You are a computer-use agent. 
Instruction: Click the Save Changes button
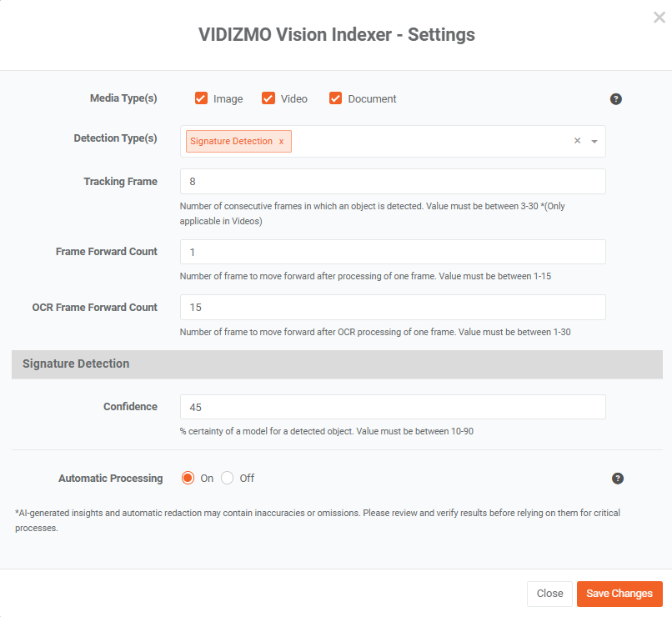tap(619, 594)
